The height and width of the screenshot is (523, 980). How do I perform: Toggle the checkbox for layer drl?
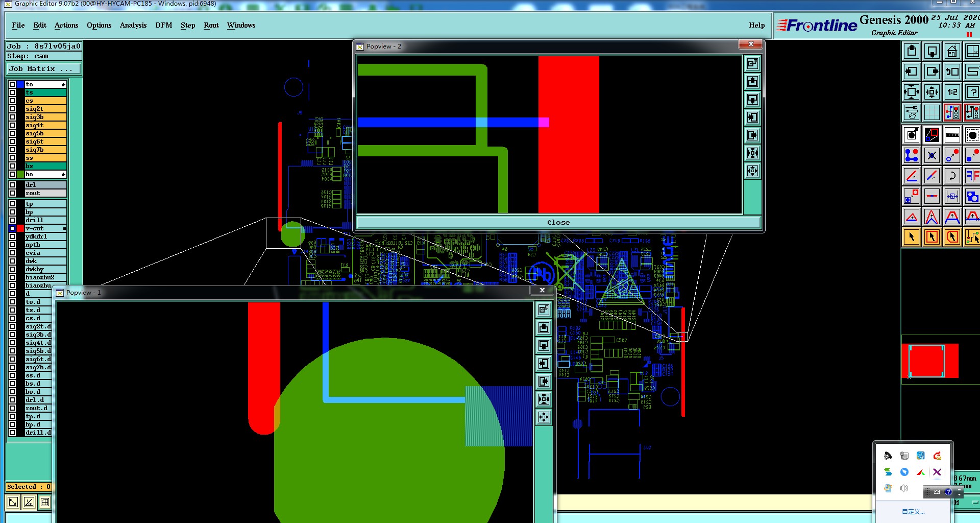(x=12, y=185)
